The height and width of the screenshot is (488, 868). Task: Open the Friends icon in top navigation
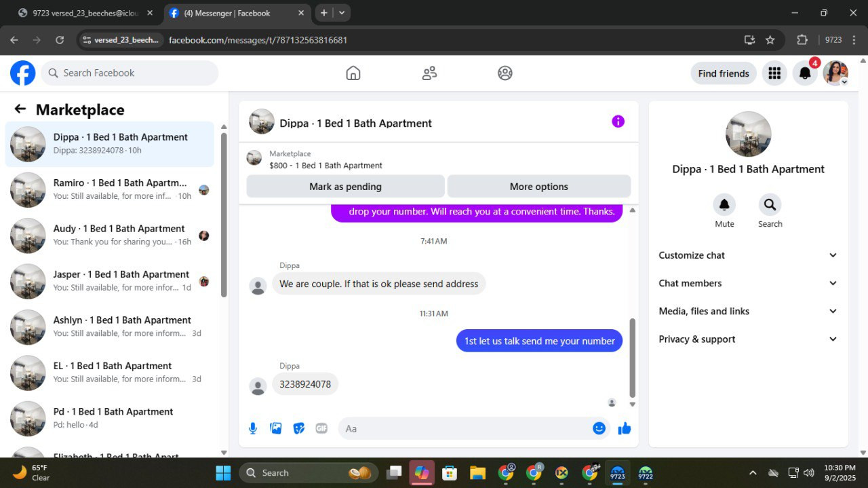429,73
